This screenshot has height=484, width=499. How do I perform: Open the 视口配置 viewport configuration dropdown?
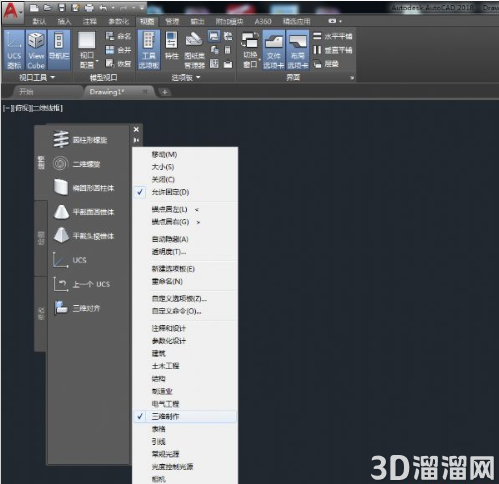(87, 50)
